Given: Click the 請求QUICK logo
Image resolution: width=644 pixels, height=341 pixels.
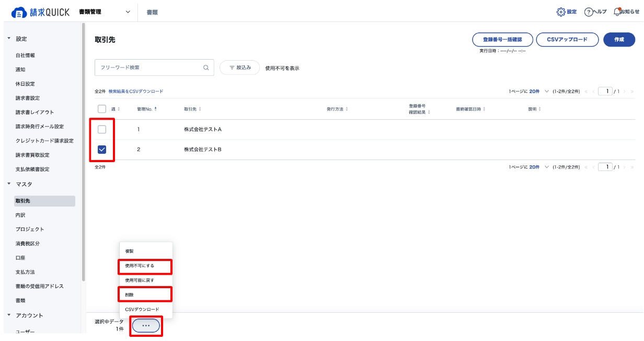Looking at the screenshot, I should [40, 12].
